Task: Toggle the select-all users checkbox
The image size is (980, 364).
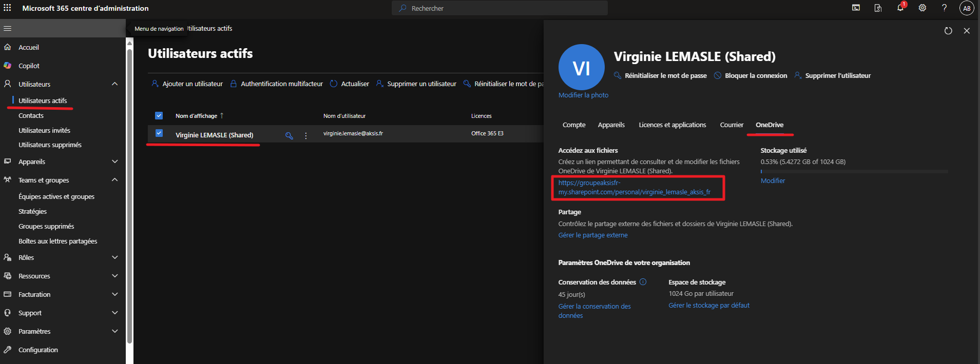Action: pyautogui.click(x=159, y=116)
